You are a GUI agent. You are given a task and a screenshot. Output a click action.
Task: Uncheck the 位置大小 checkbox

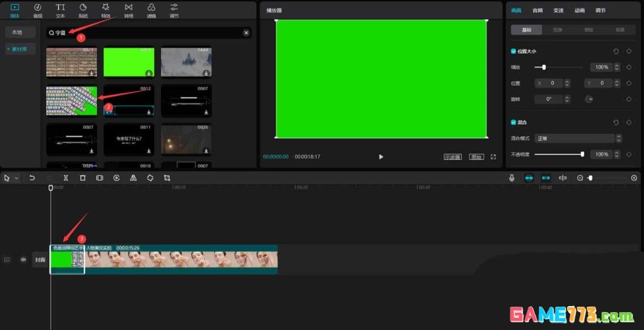click(514, 51)
